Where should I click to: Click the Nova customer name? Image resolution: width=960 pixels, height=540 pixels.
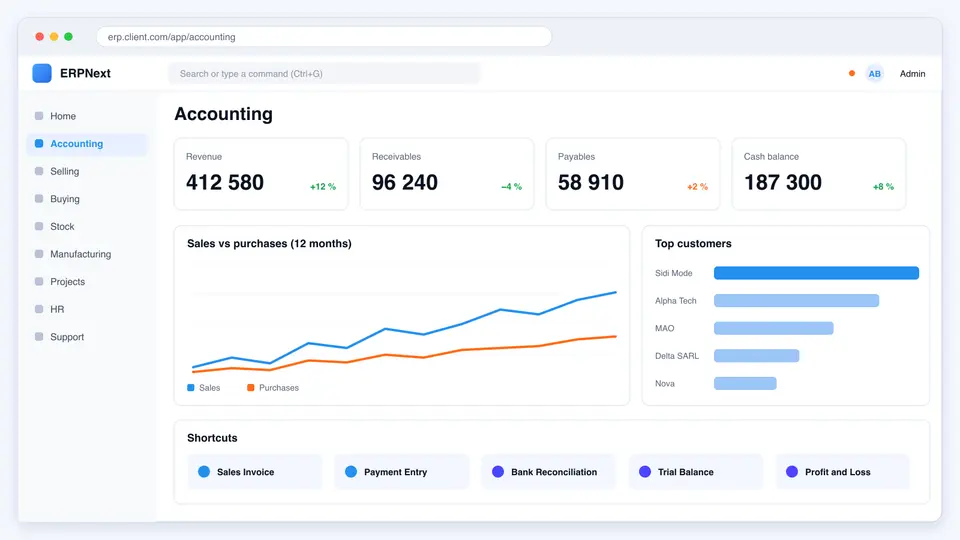pos(665,383)
